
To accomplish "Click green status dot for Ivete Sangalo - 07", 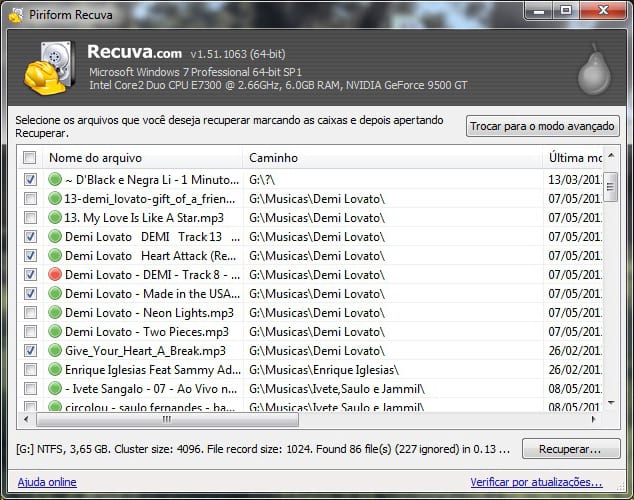I will tap(55, 388).
